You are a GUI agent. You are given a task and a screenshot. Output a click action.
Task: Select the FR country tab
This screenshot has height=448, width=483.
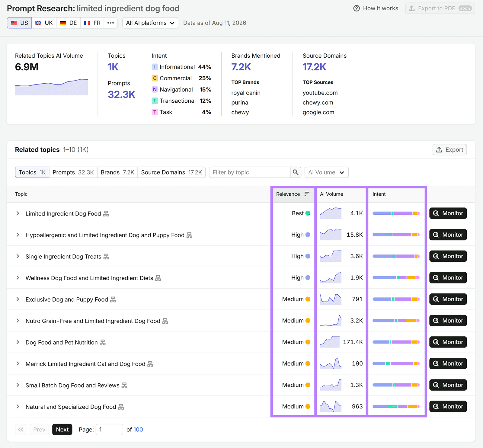pyautogui.click(x=92, y=23)
